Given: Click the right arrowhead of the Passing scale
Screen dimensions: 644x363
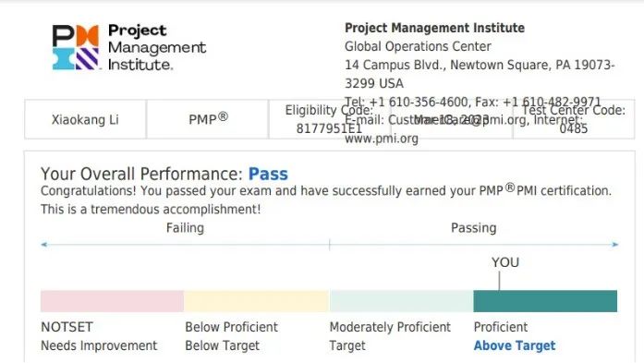Looking at the screenshot, I should click(x=614, y=245).
